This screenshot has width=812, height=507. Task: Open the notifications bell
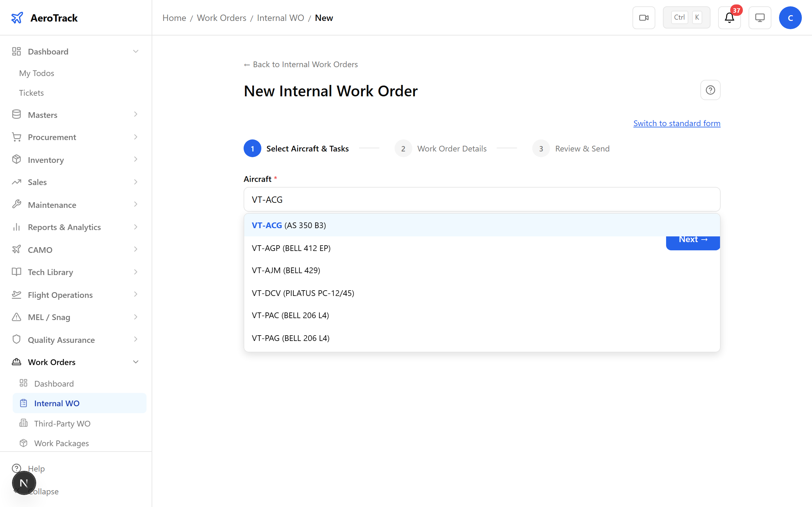(x=729, y=18)
